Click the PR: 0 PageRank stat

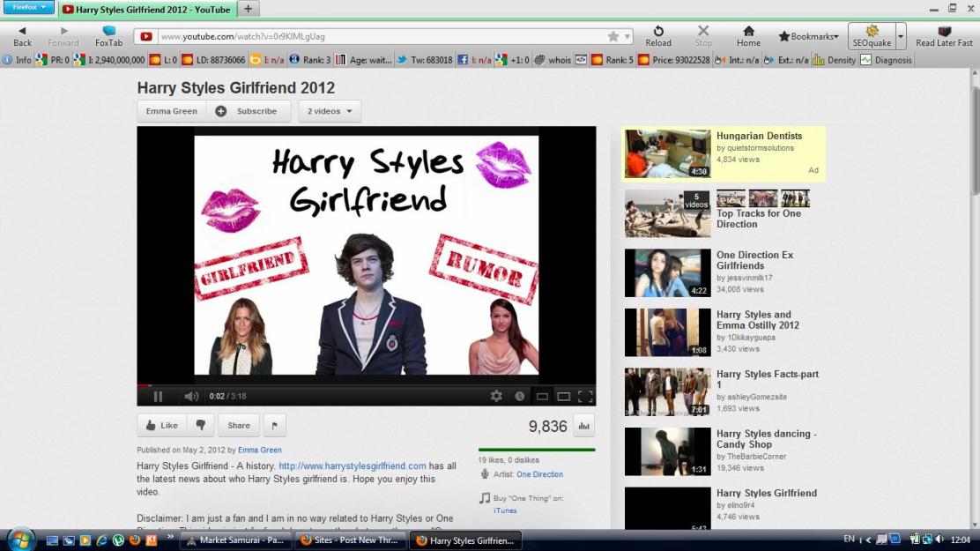point(52,60)
